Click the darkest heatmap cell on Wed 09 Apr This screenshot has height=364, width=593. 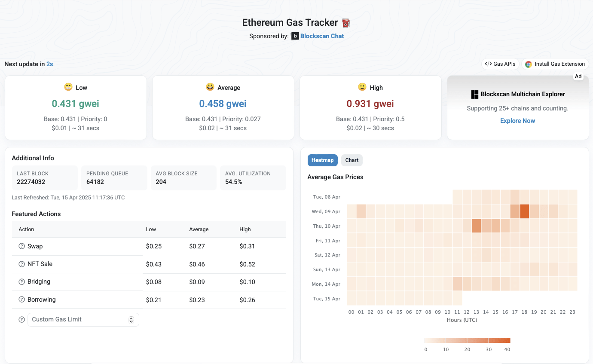[x=524, y=211]
